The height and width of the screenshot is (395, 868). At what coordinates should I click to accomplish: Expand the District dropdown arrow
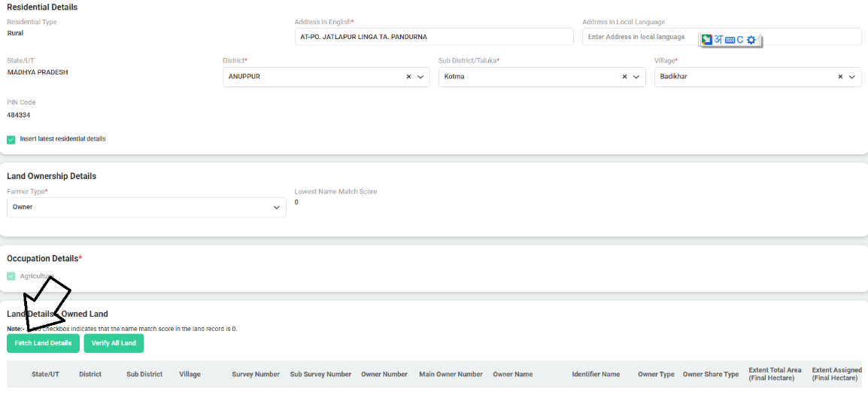[x=420, y=77]
